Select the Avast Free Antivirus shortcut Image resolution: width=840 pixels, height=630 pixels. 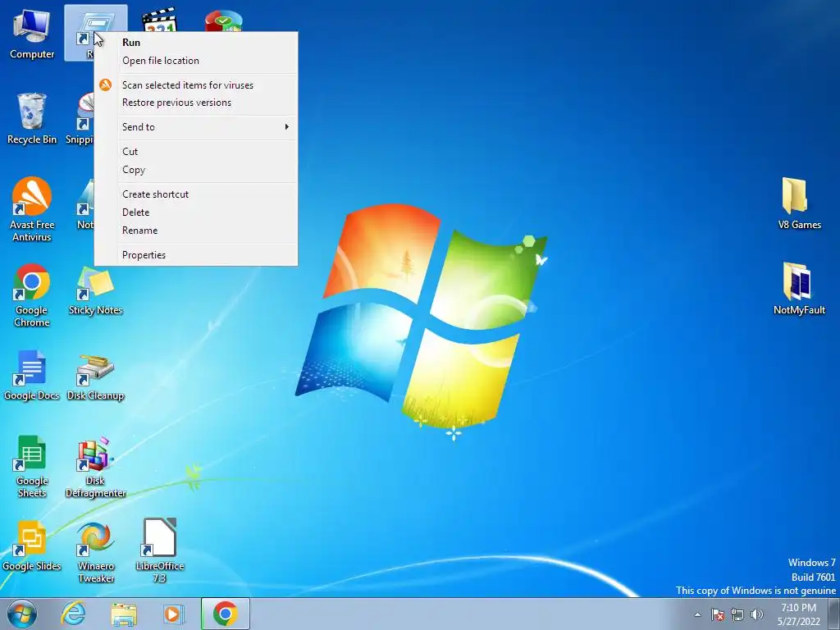pyautogui.click(x=32, y=209)
